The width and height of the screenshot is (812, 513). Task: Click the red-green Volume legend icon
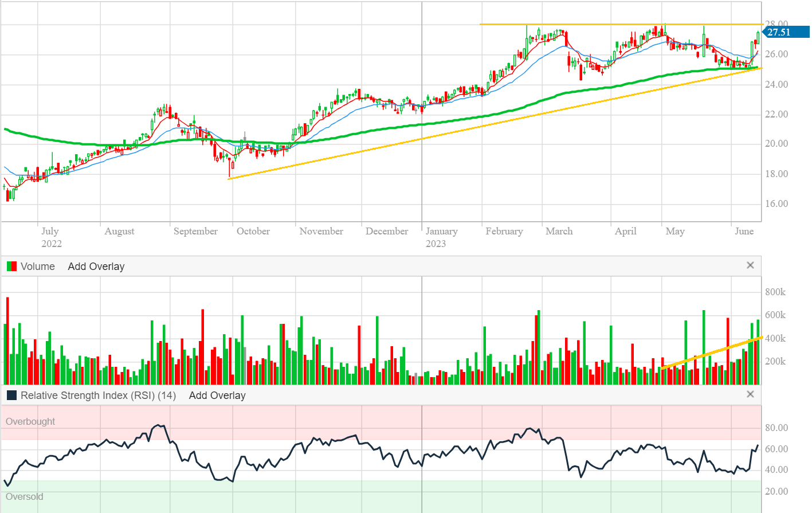click(x=11, y=267)
